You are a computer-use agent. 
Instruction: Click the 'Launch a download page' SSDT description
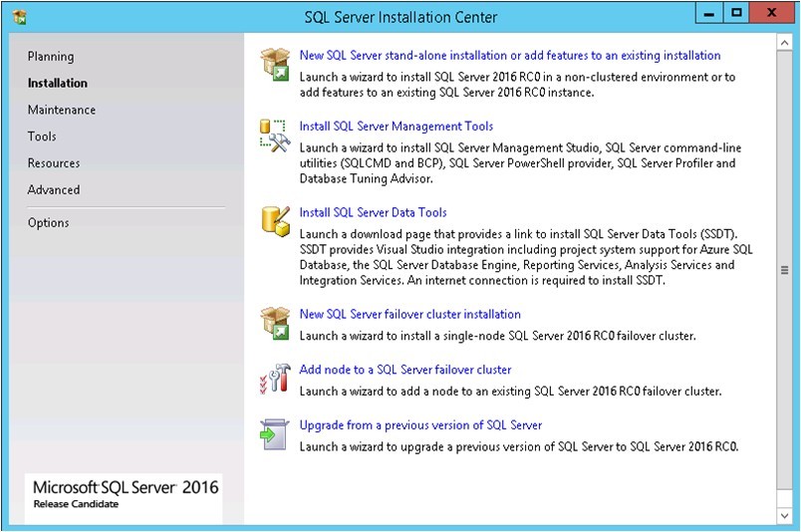click(x=526, y=257)
